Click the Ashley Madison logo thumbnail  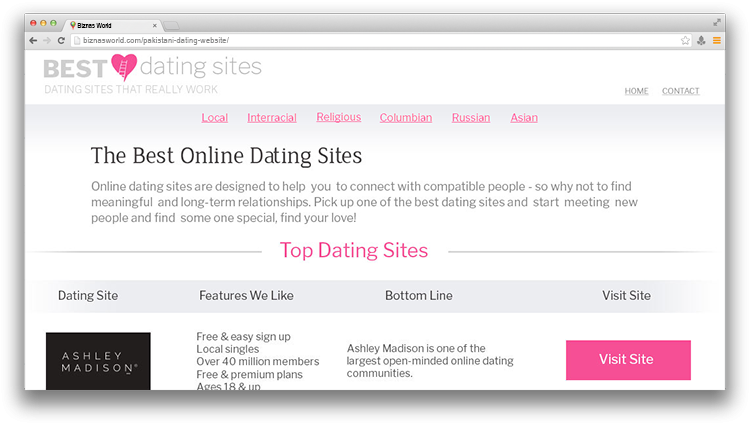[98, 361]
